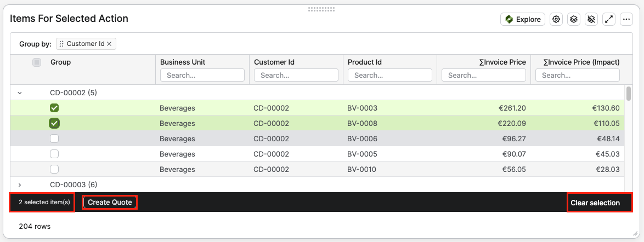Click the CD-00003 (6) group label
The width and height of the screenshot is (644, 242).
(74, 185)
